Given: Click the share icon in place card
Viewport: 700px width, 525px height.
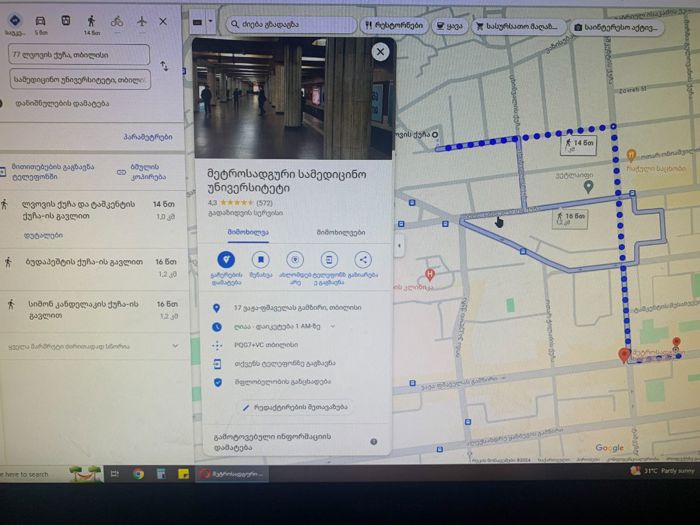Looking at the screenshot, I should tap(363, 260).
